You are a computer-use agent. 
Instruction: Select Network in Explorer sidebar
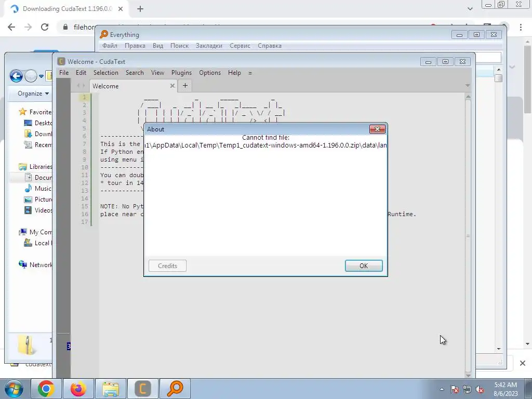coord(35,264)
